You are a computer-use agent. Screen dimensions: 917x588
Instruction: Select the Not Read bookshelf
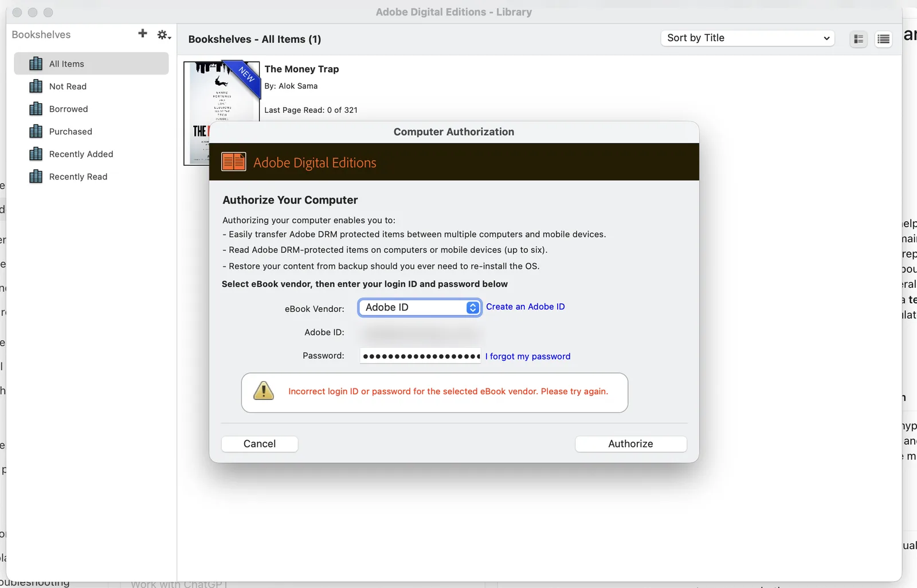click(x=91, y=87)
